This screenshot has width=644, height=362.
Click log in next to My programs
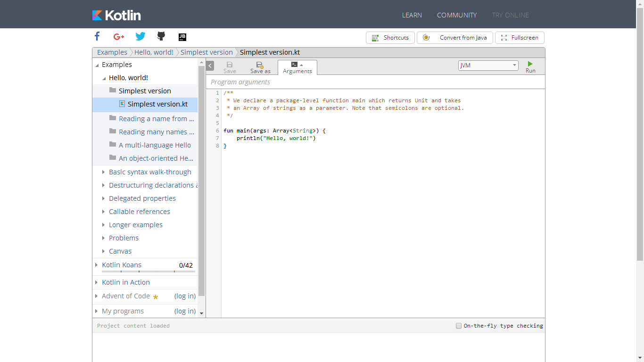[185, 311]
